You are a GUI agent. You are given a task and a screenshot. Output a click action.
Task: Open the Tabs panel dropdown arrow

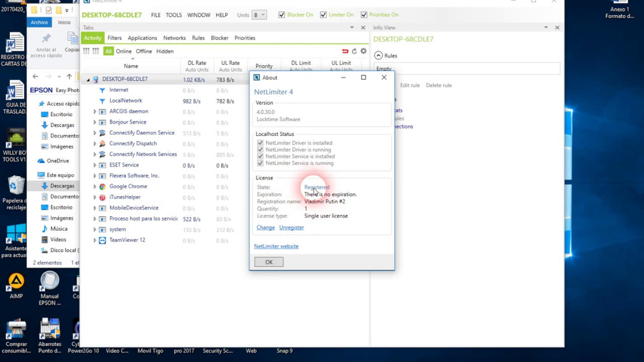click(352, 28)
